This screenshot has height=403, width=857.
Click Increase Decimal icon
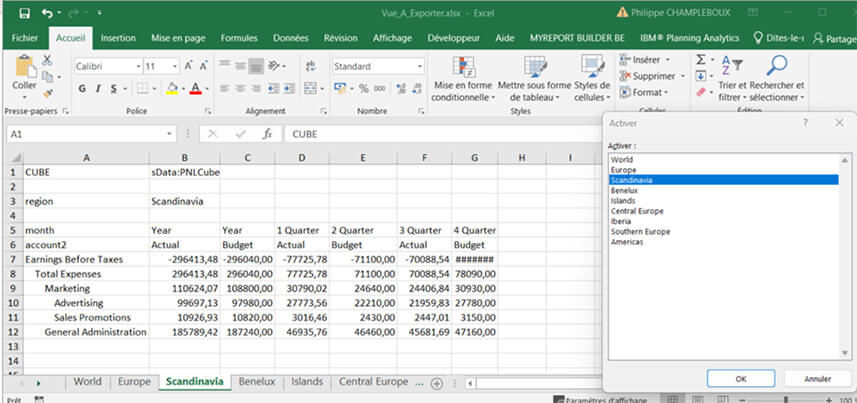tap(401, 89)
